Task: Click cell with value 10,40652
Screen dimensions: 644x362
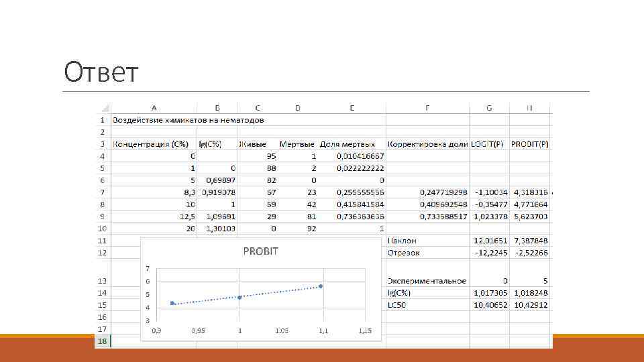Action: point(489,305)
